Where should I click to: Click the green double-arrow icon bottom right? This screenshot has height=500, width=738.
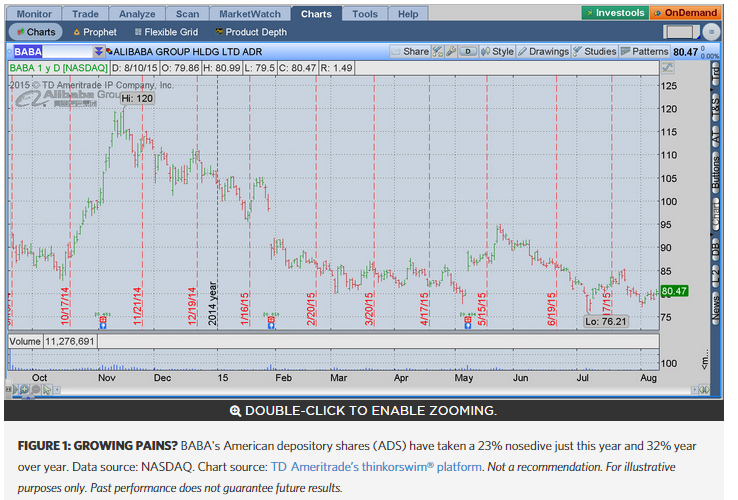click(705, 390)
